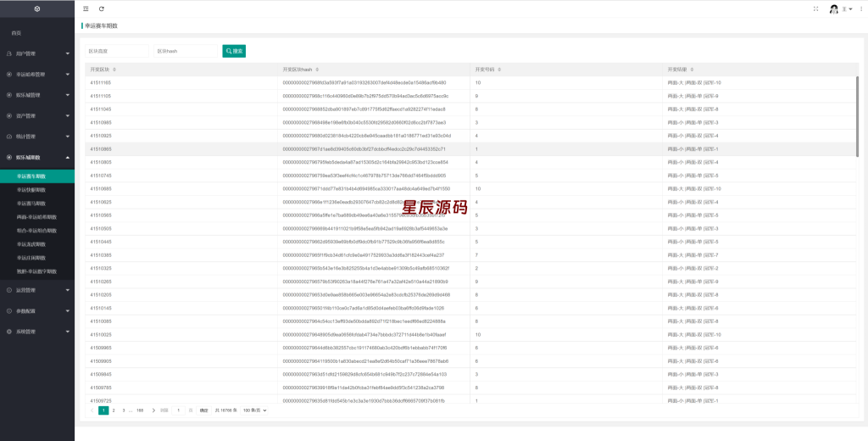Click the 系统管理 gear icon in sidebar

pyautogui.click(x=8, y=332)
